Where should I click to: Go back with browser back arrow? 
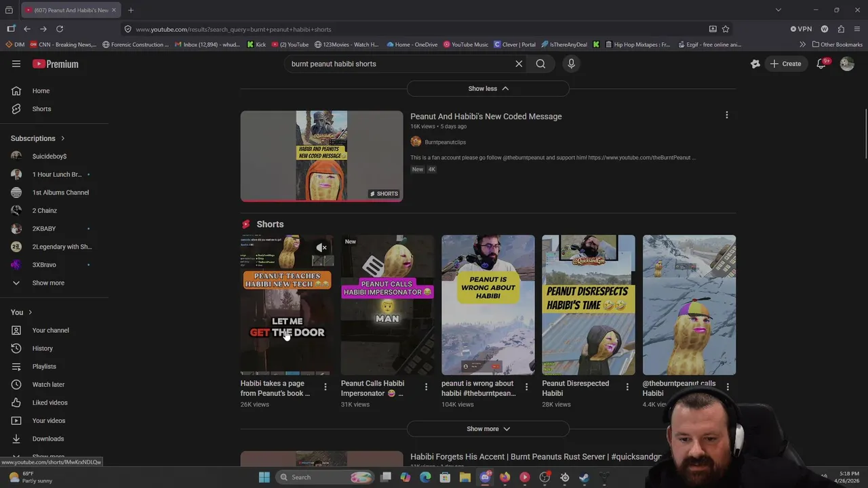(27, 29)
